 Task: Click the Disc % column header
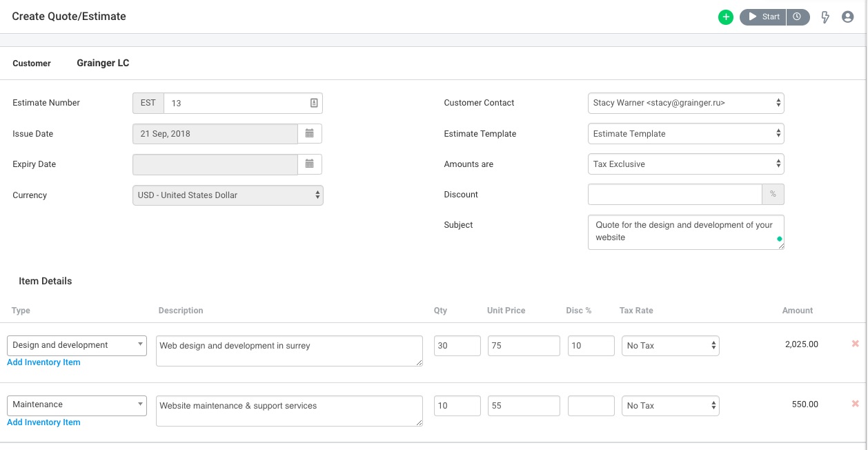point(579,311)
